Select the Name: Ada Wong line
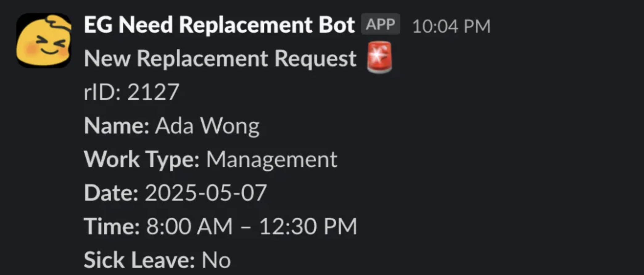 coord(171,125)
